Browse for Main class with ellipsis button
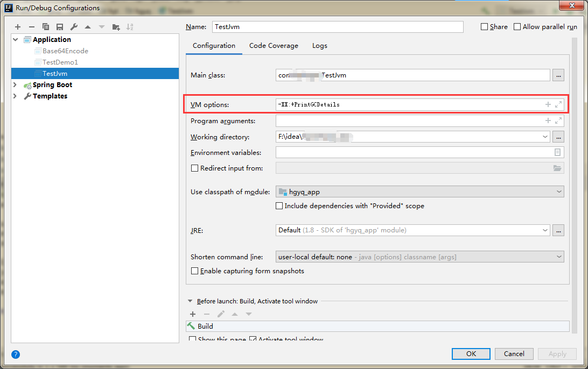This screenshot has height=369, width=588. click(558, 75)
